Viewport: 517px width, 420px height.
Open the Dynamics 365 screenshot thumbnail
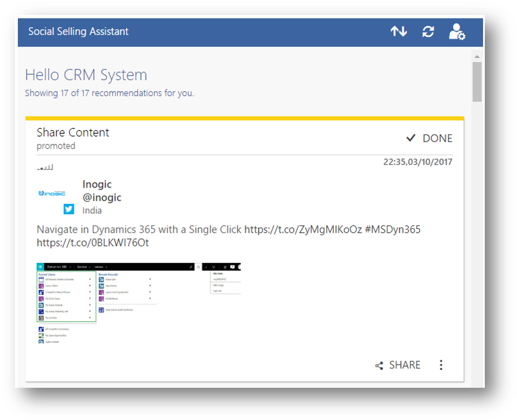(139, 303)
